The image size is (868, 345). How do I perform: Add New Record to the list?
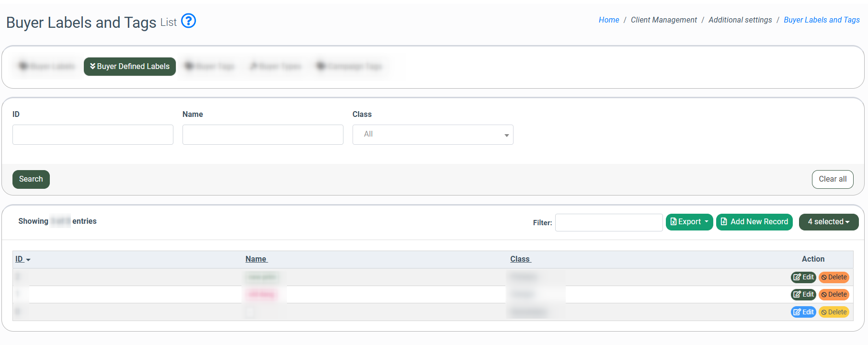coord(754,222)
